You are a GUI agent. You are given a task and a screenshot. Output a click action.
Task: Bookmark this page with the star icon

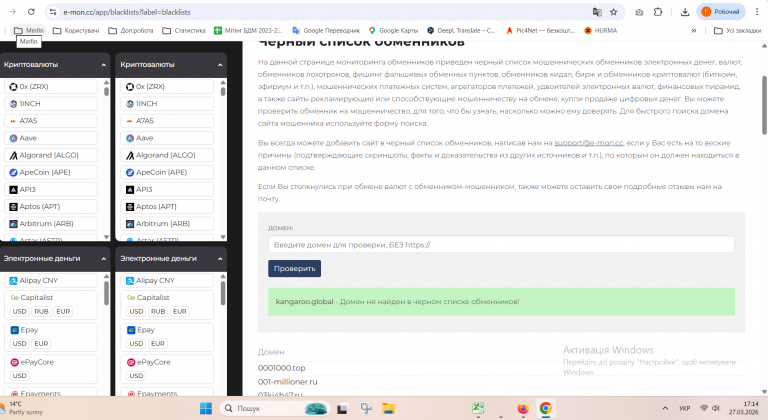pos(613,12)
